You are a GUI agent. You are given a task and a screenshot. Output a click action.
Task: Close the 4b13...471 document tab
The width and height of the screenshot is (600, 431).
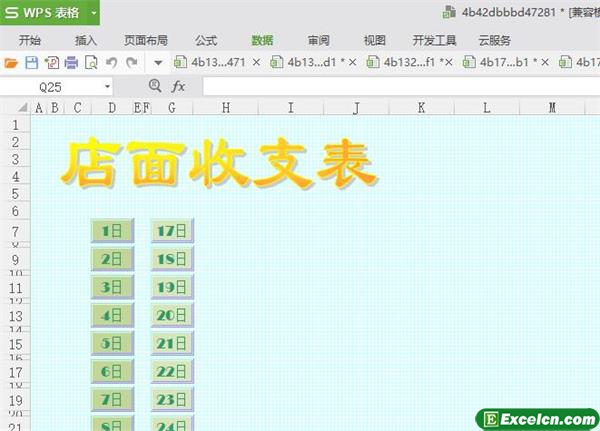(257, 62)
